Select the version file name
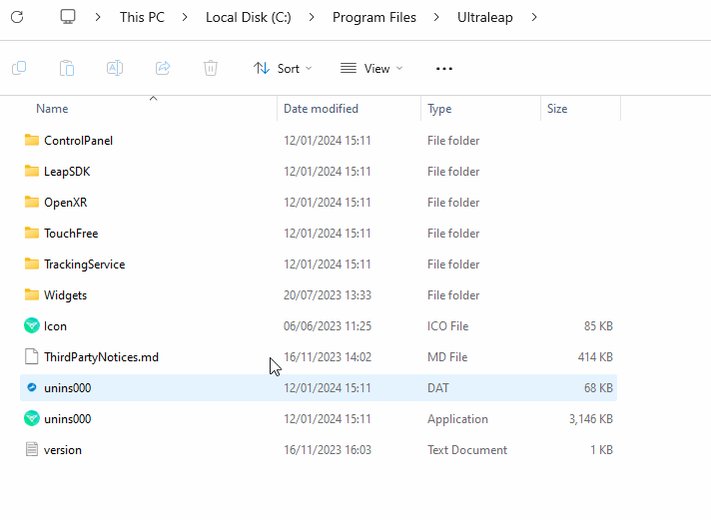 point(63,450)
